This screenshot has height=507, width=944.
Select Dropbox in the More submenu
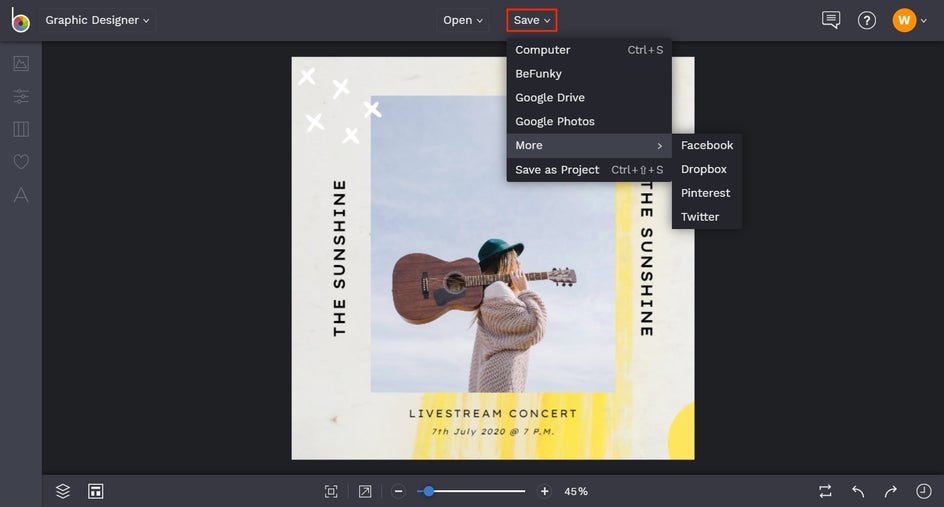tap(707, 169)
